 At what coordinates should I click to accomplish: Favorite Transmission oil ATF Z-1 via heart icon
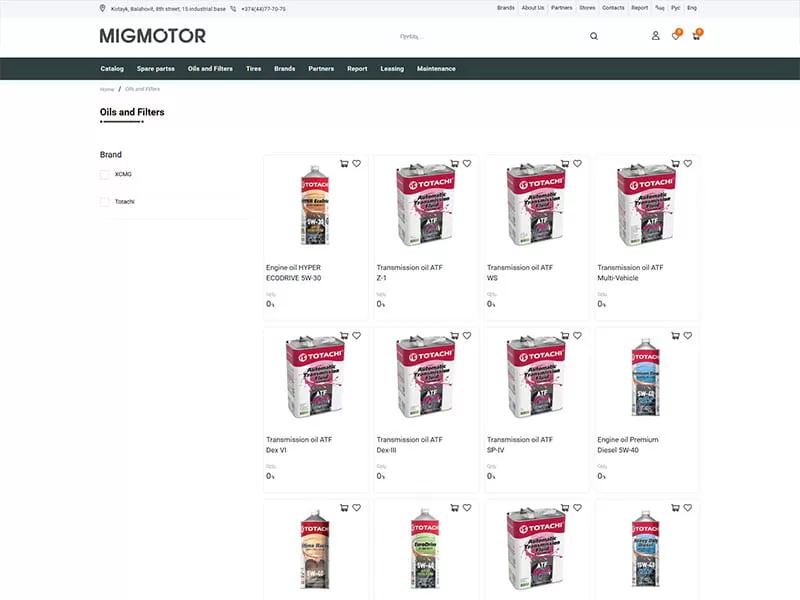click(x=466, y=163)
